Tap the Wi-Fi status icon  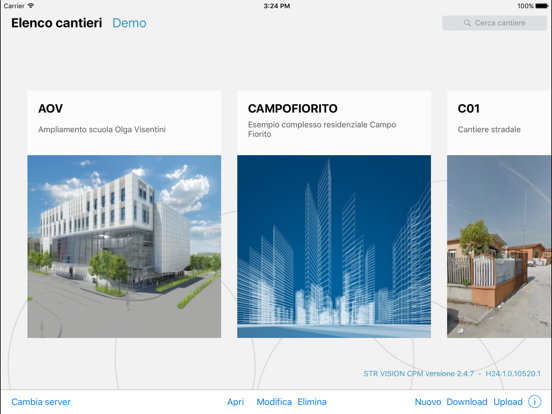coord(31,6)
